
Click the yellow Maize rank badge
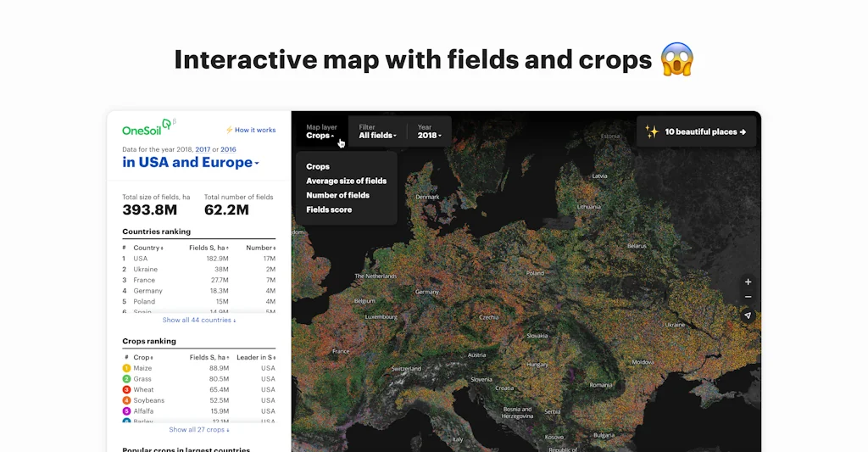126,368
